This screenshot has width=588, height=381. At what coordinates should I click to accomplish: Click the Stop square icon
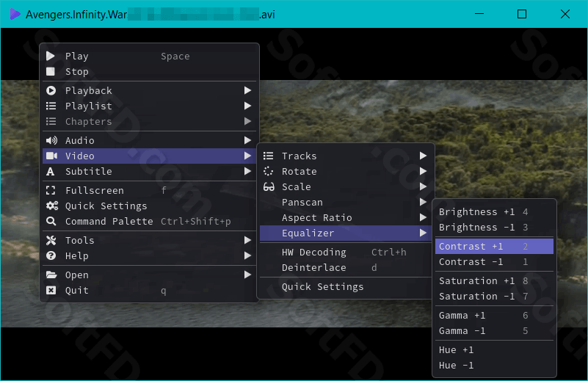click(51, 72)
